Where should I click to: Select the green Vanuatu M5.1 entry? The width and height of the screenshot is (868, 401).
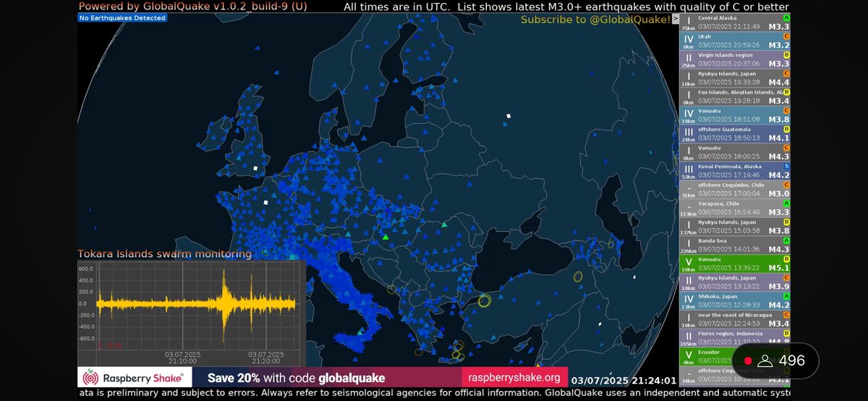(x=735, y=264)
